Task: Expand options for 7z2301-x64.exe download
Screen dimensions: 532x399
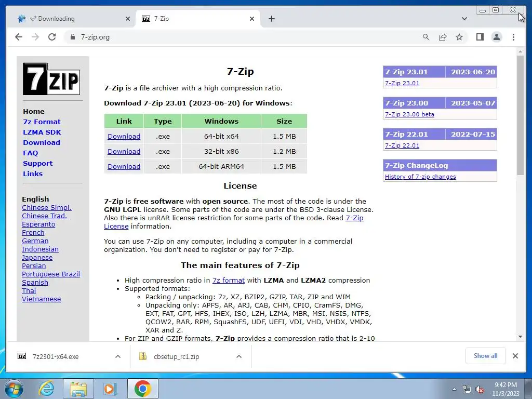Action: coord(118,356)
